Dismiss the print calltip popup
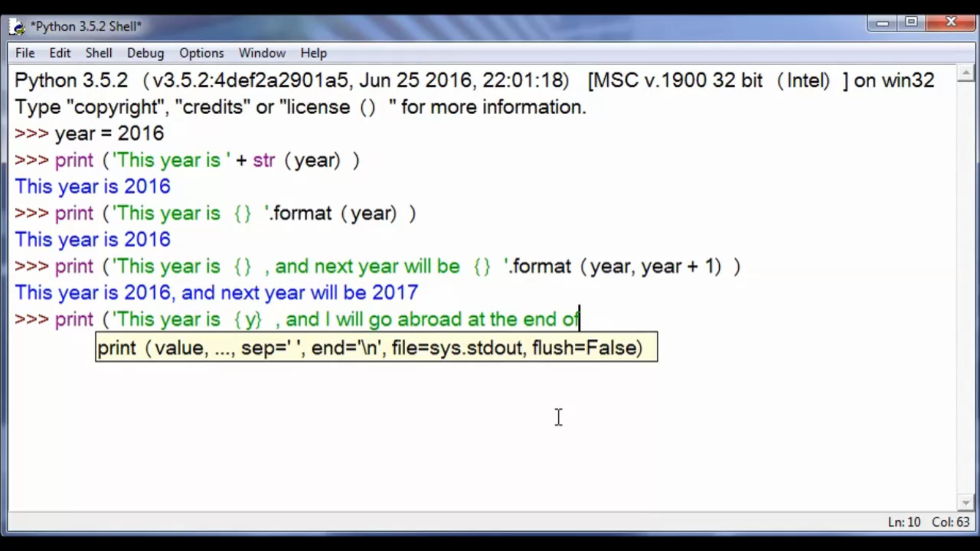The width and height of the screenshot is (980, 551). pos(376,347)
